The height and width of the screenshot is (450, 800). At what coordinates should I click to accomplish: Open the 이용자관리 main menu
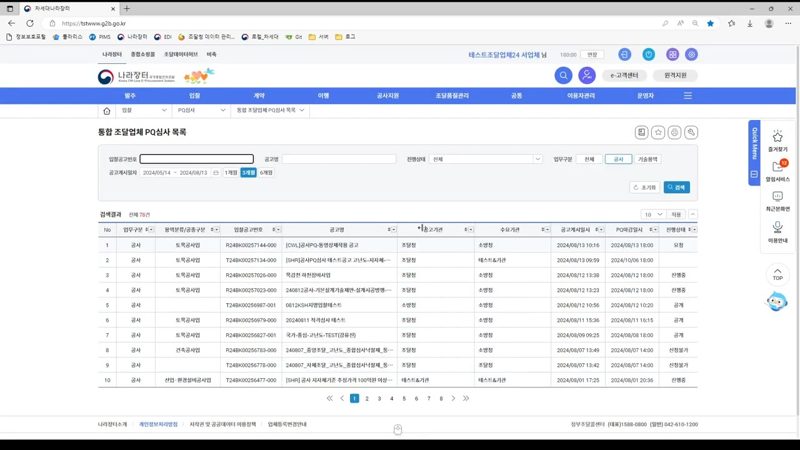tap(581, 96)
